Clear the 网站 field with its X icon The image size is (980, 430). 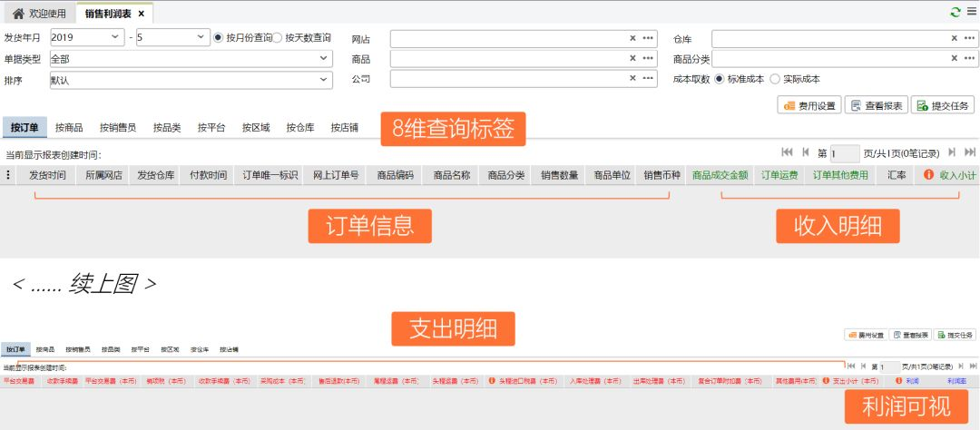pyautogui.click(x=632, y=38)
